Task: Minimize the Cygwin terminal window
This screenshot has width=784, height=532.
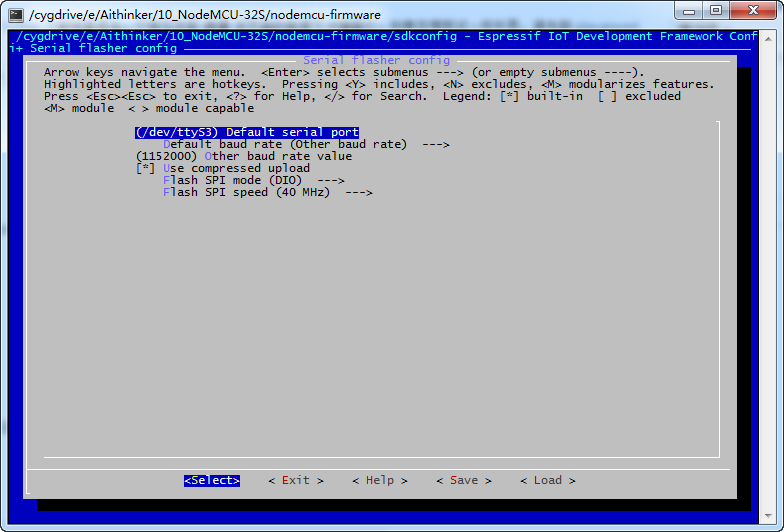Action: (690, 10)
